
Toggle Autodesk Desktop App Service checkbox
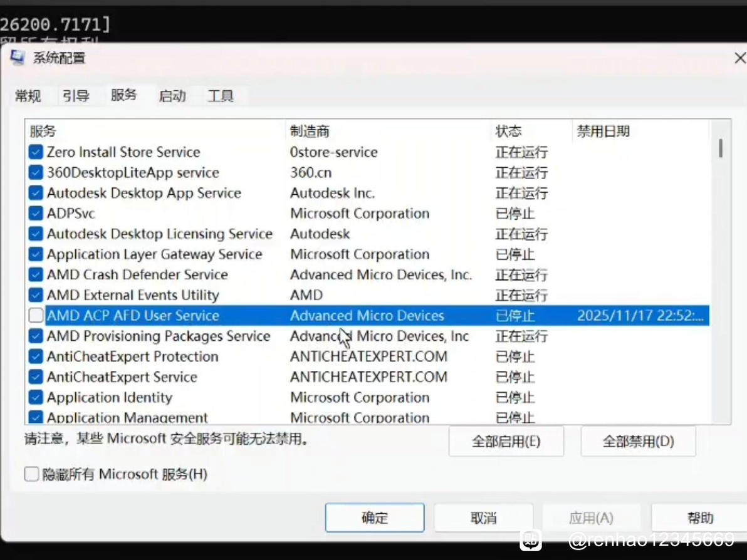36,193
